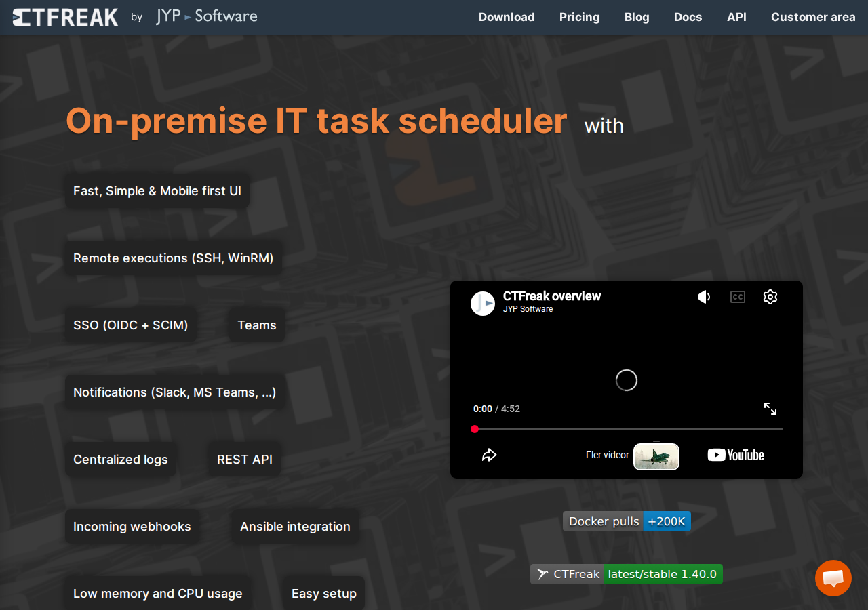
Task: Open the API menu item
Action: coord(736,17)
